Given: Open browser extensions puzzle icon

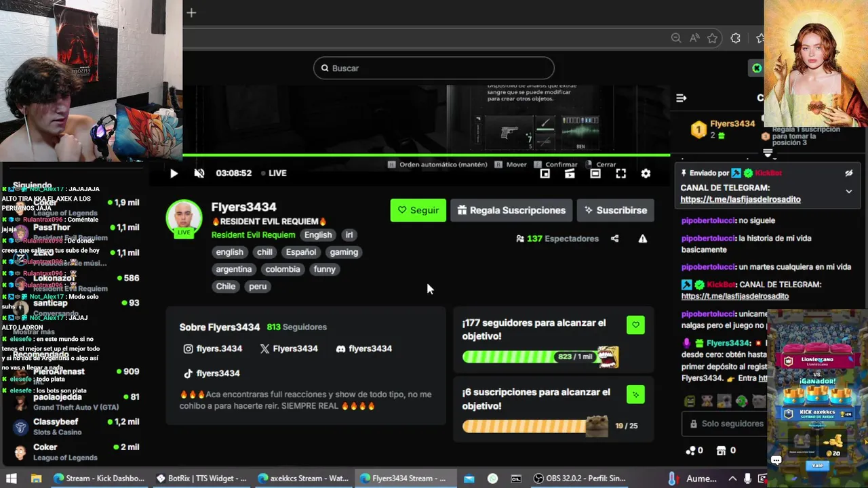Looking at the screenshot, I should tap(736, 39).
